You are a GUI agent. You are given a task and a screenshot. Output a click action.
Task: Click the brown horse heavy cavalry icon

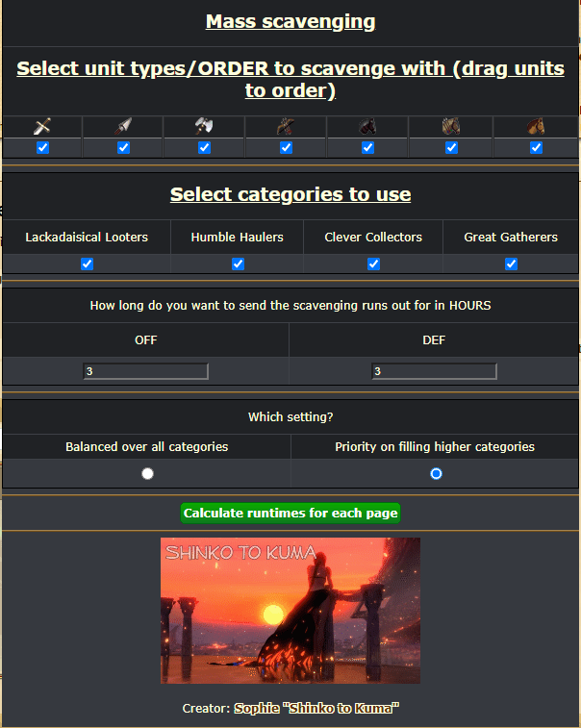click(x=536, y=126)
